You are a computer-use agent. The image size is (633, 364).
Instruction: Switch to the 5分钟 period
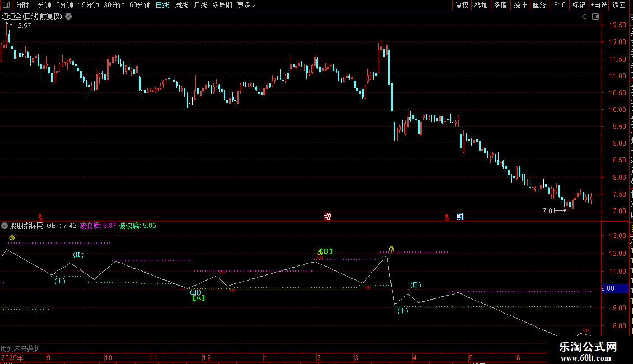click(x=64, y=5)
